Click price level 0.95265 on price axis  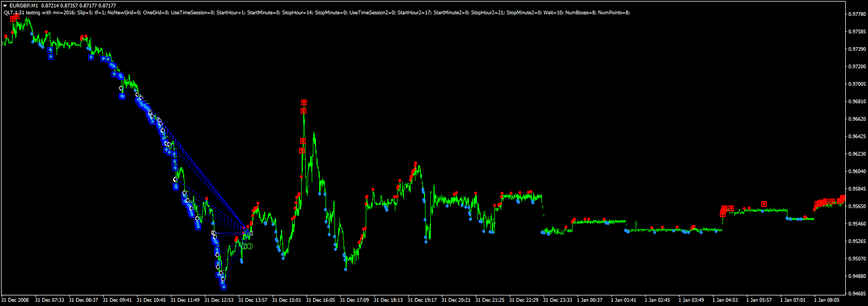pyautogui.click(x=857, y=241)
